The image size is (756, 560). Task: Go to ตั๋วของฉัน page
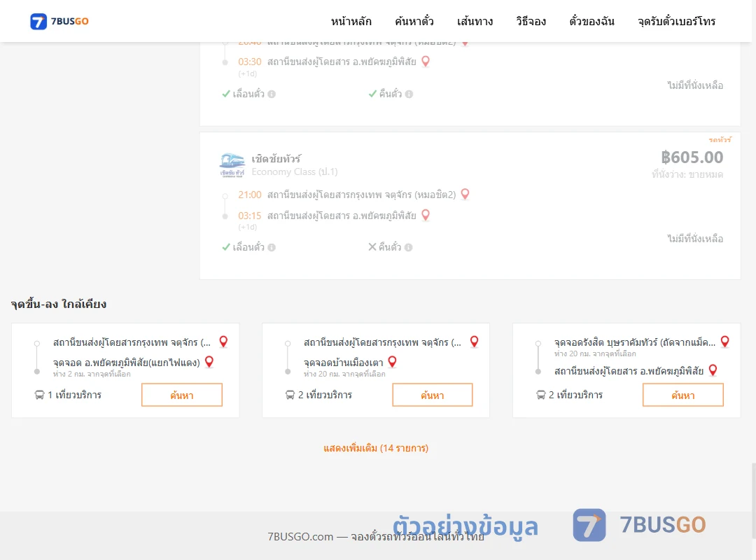pos(591,21)
